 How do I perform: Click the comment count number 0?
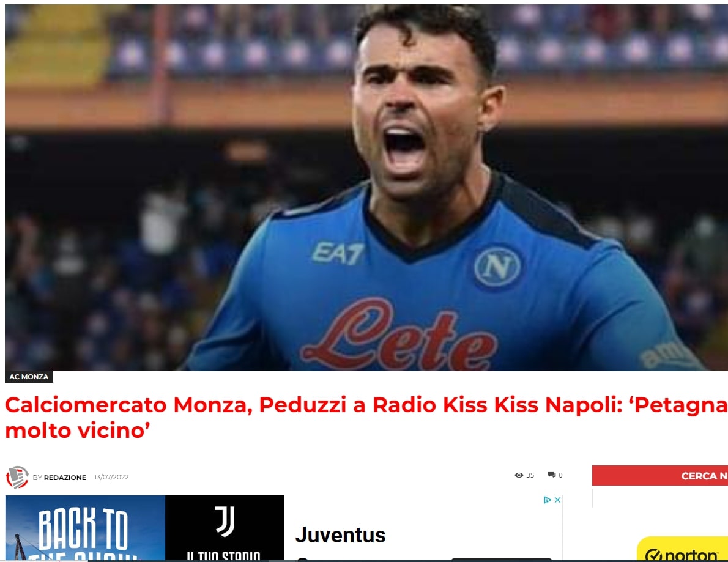[560, 475]
